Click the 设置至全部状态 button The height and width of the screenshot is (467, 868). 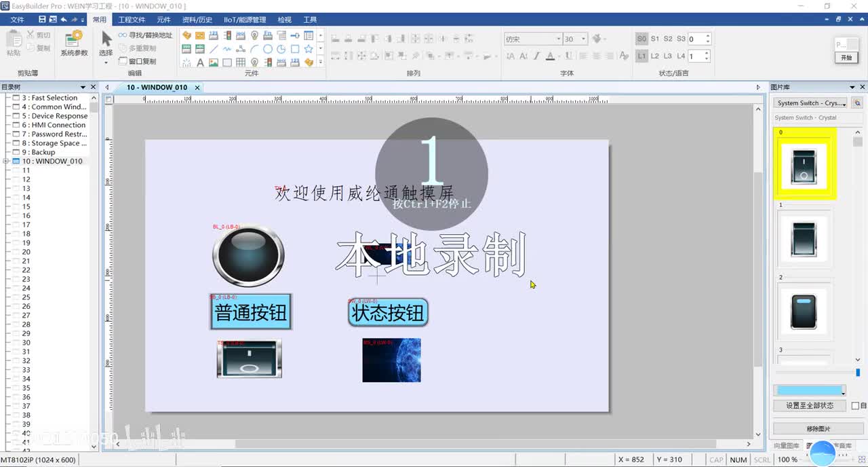(x=809, y=405)
